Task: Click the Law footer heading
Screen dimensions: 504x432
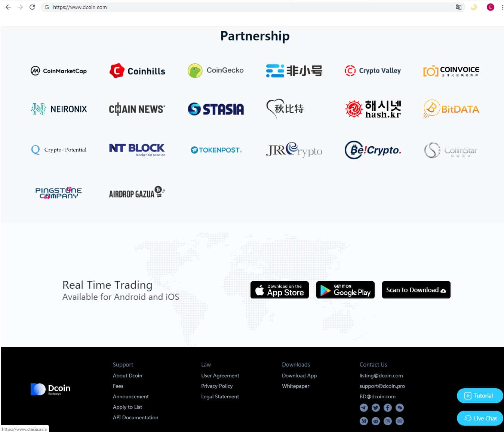Action: coord(206,365)
